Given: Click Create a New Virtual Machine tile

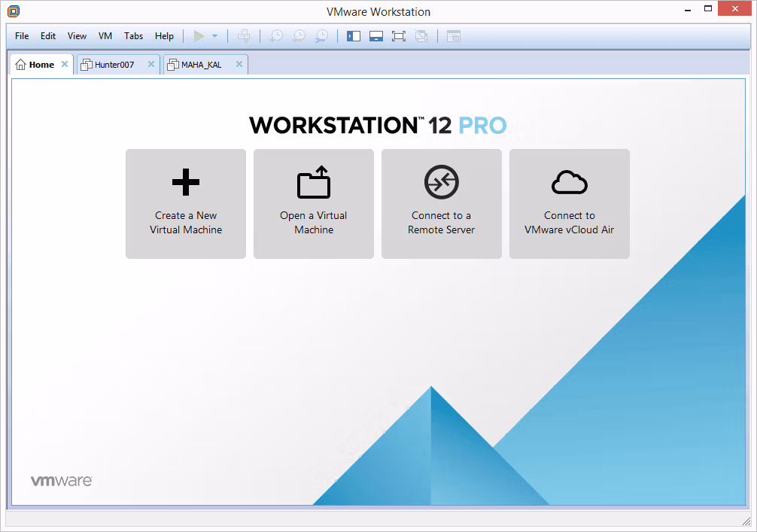Looking at the screenshot, I should 186,204.
